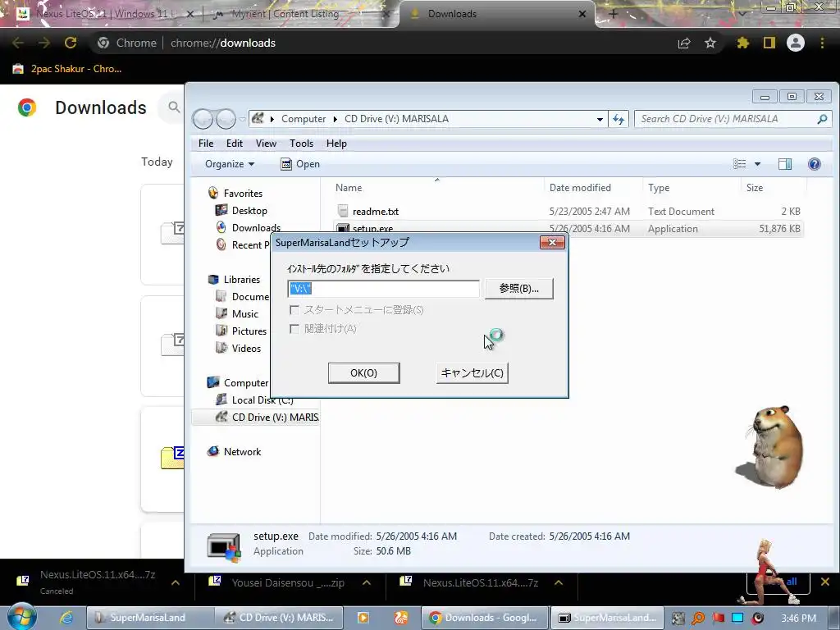This screenshot has height=630, width=840.
Task: Open Chrome three-dot menu
Action: tap(822, 43)
